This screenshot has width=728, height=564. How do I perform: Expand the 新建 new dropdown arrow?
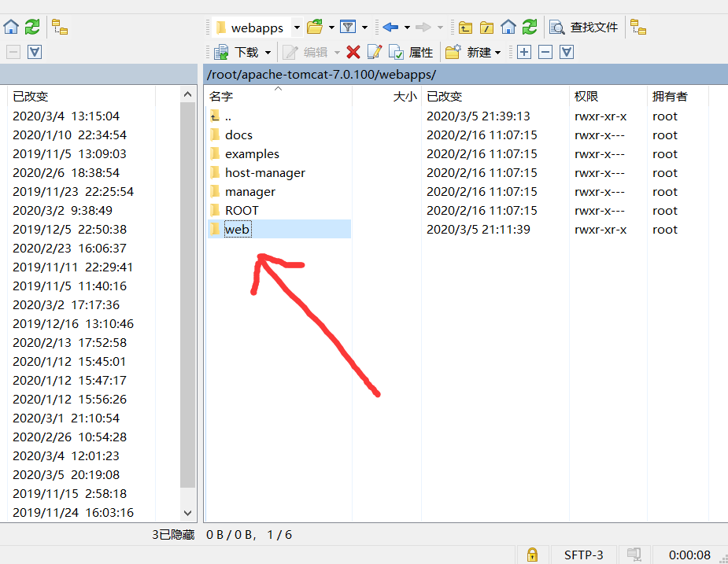point(497,53)
